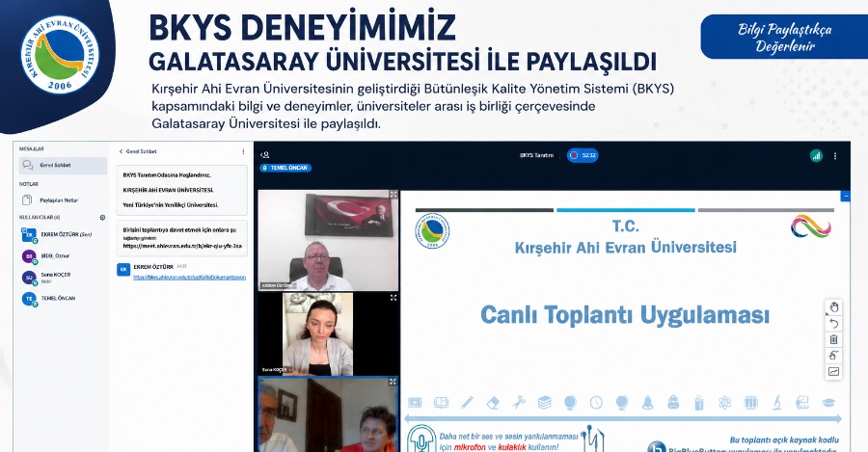The height and width of the screenshot is (452, 868).
Task: Open the name label menu on Ekrem Öztürk's webcam
Action: coord(279,285)
